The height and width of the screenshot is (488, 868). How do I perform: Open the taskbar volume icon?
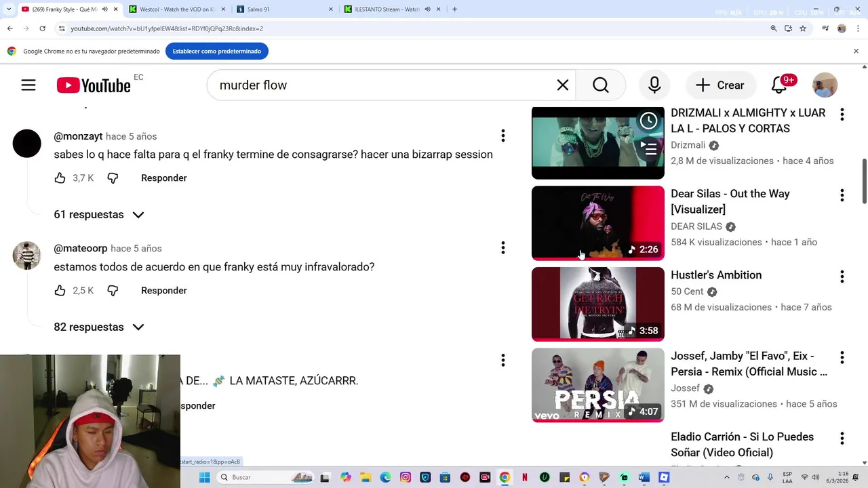click(x=815, y=477)
